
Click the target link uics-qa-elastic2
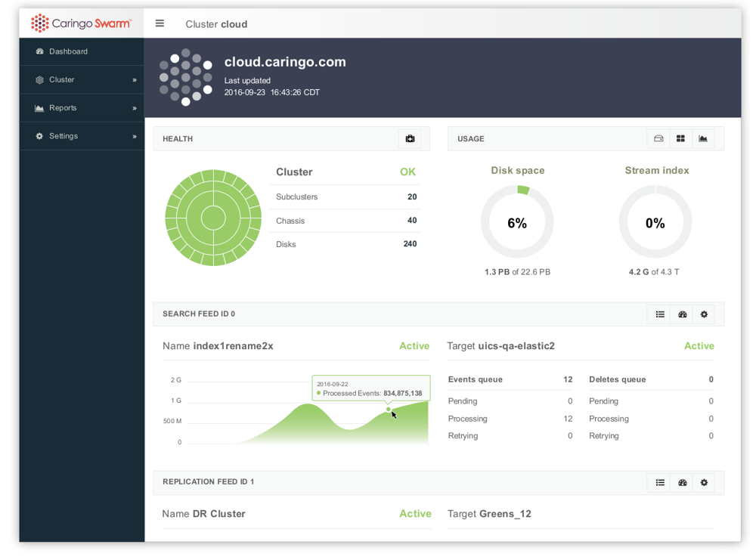(x=516, y=345)
